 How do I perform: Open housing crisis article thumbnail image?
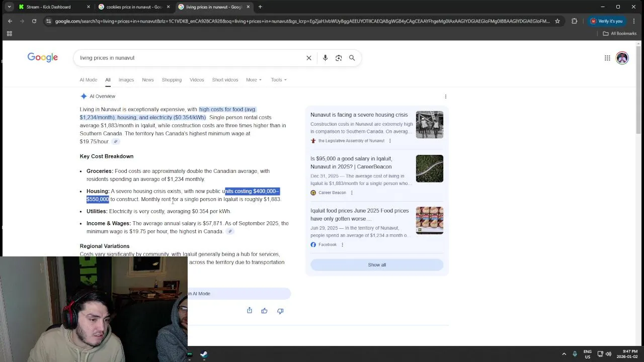(430, 125)
